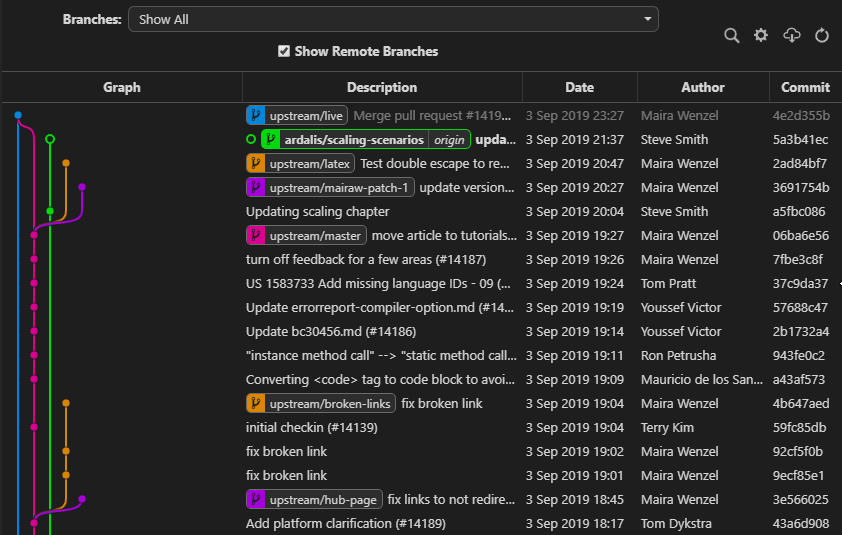Screen dimensions: 842x535
Task: Click the green ardalis/scaling-scenarios branch icon
Action: 270,139
